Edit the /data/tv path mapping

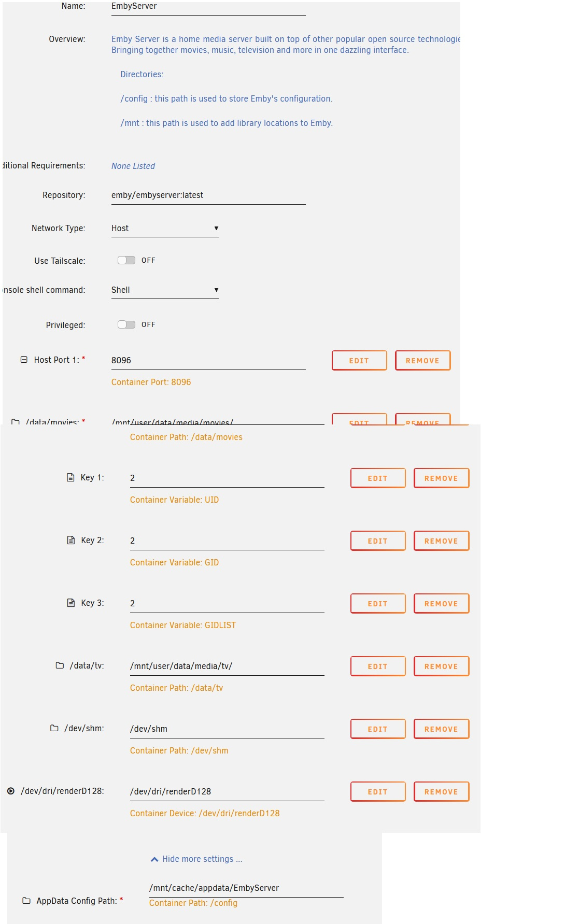pos(377,666)
